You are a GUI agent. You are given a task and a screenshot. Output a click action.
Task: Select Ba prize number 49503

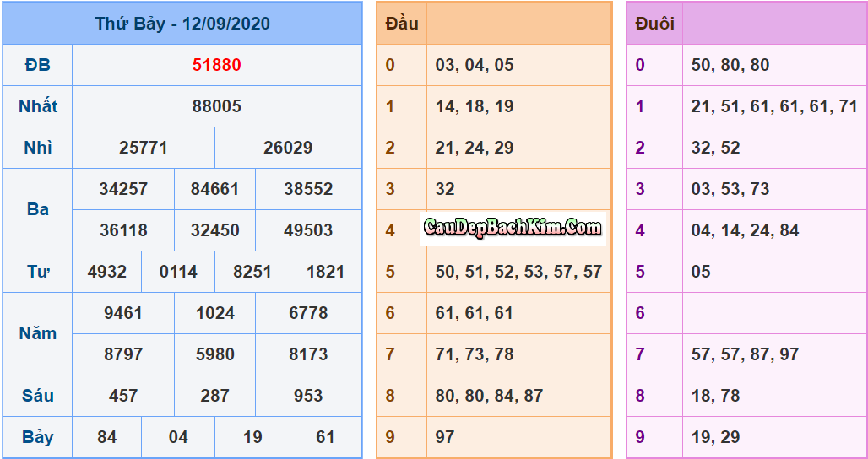click(x=308, y=230)
